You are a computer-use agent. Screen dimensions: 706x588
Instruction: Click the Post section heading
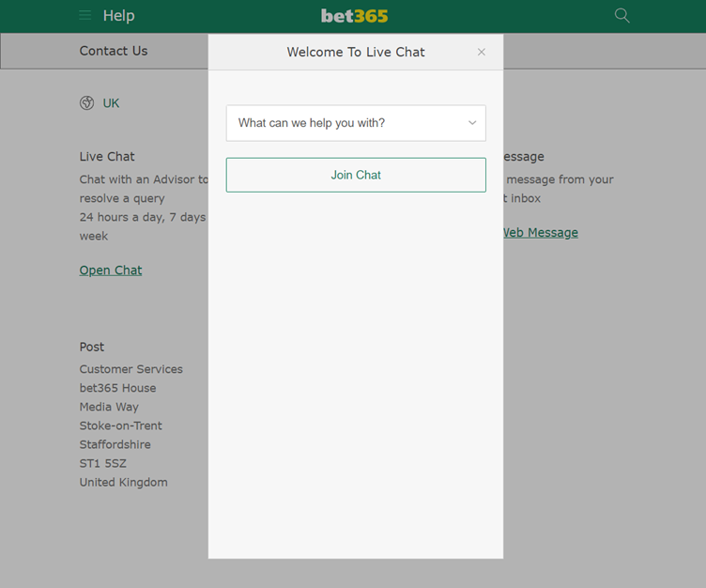point(92,347)
